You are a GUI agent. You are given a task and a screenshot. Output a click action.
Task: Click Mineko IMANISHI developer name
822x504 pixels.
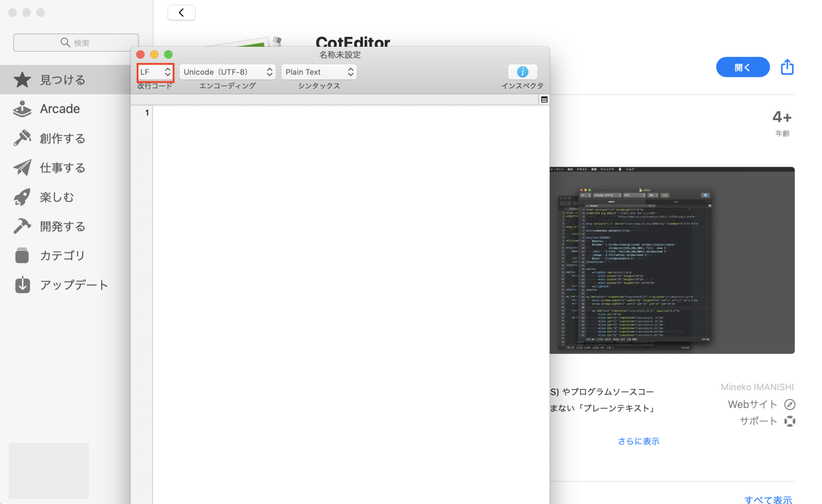pos(757,387)
